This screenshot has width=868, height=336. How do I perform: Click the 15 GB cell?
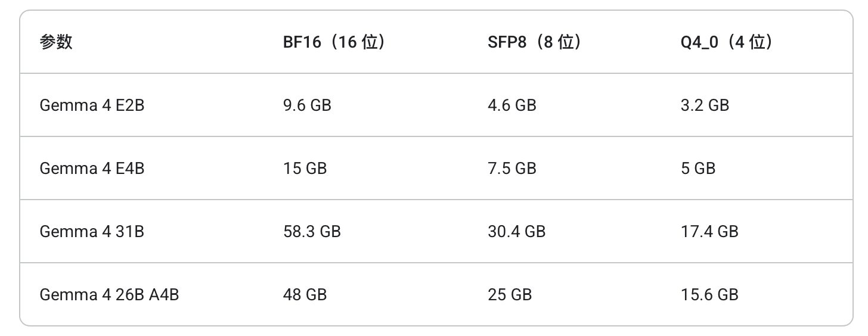coord(305,169)
